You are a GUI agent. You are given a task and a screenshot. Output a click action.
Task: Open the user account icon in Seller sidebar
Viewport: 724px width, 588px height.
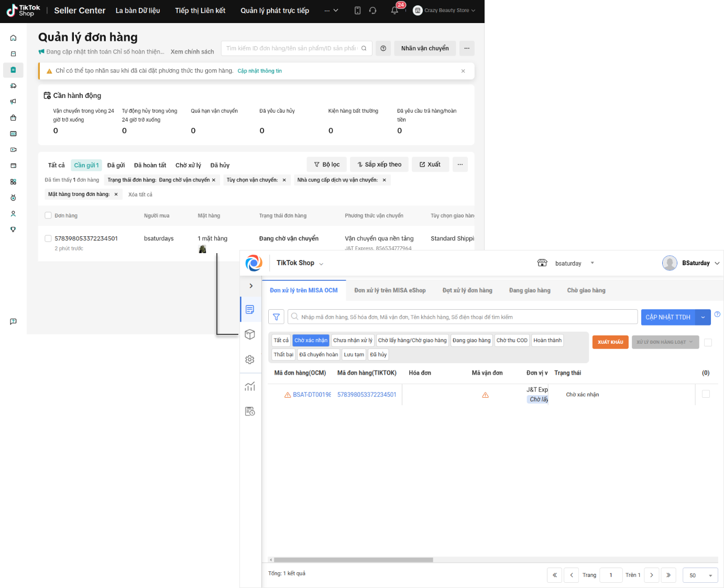coord(13,213)
